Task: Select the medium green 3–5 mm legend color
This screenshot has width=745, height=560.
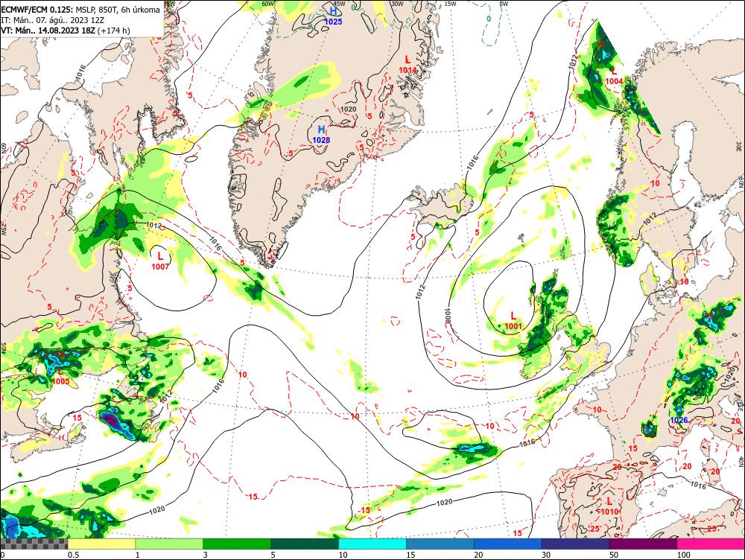Action: coord(237,544)
